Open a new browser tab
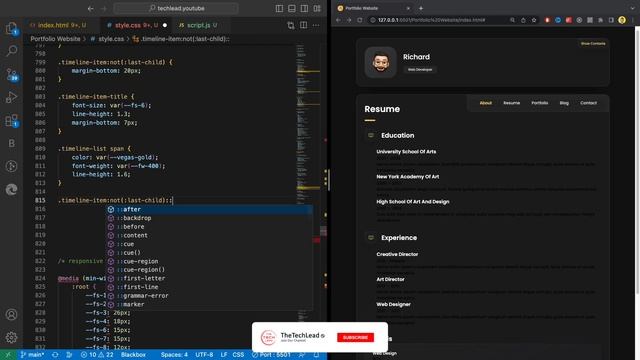 point(421,8)
